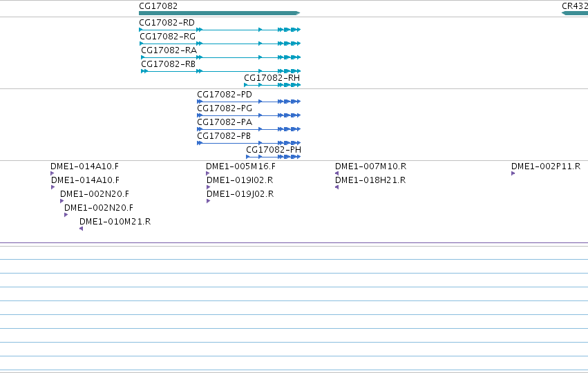Click the DME1-010M21.R arrow marker

tap(81, 229)
